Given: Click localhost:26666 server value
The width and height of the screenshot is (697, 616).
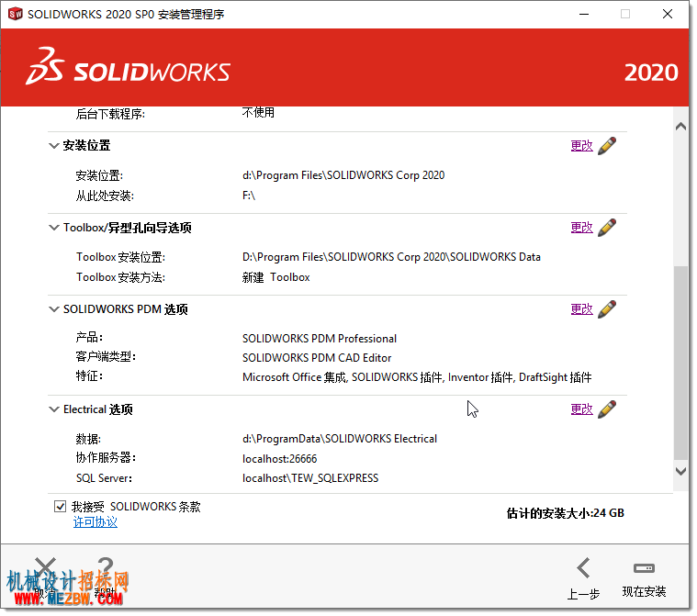Looking at the screenshot, I should coord(279,459).
